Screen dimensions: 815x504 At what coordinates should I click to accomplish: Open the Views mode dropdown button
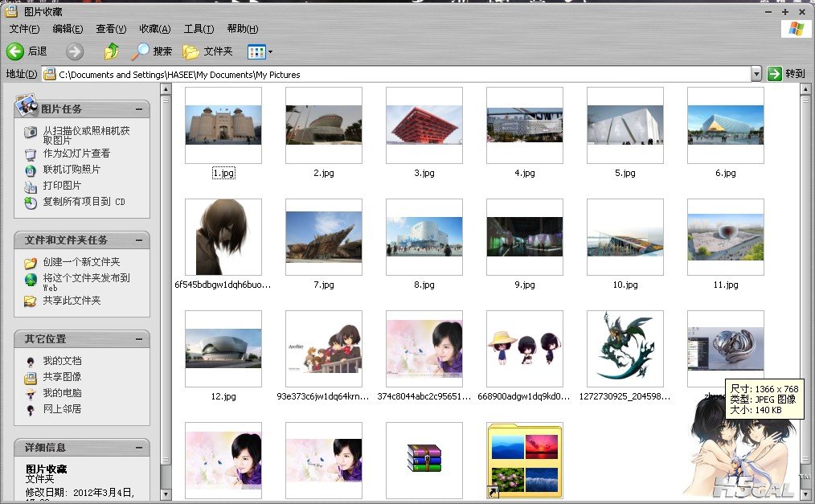coord(260,51)
